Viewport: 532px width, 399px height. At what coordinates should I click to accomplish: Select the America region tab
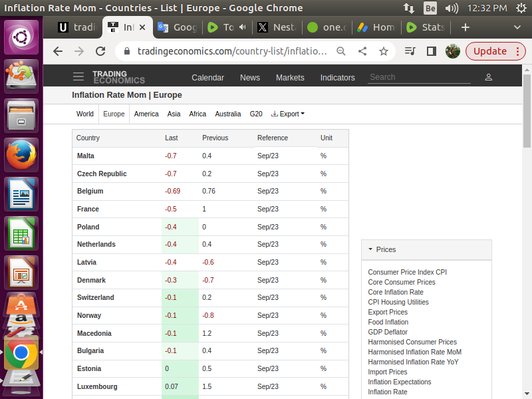pyautogui.click(x=146, y=114)
